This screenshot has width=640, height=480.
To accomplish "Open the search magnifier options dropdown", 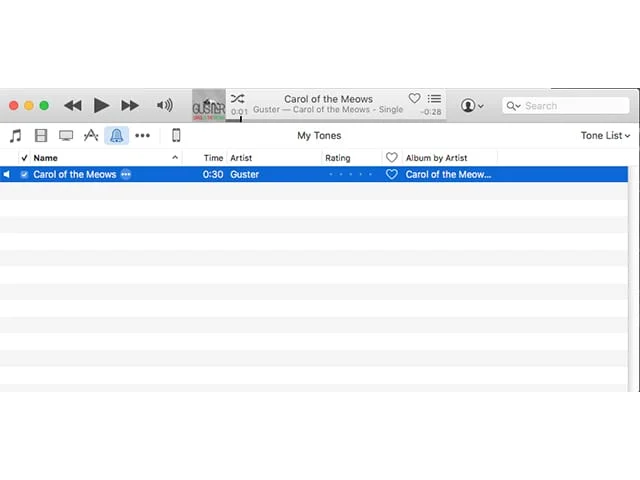I will tap(513, 106).
